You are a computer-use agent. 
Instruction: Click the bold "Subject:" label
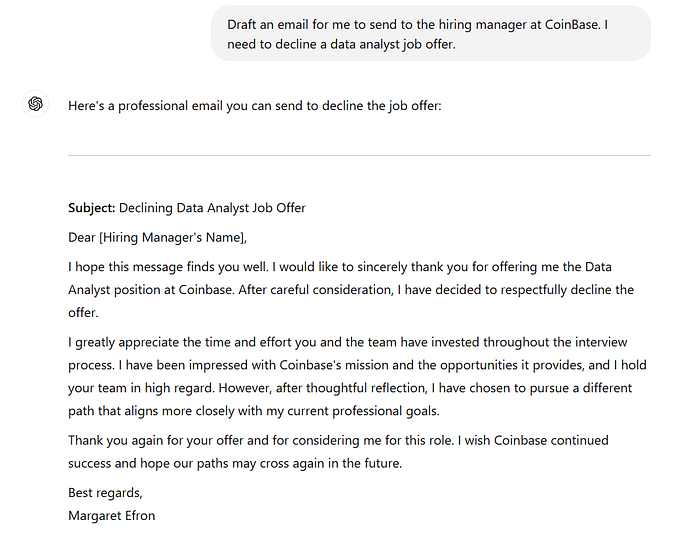91,208
